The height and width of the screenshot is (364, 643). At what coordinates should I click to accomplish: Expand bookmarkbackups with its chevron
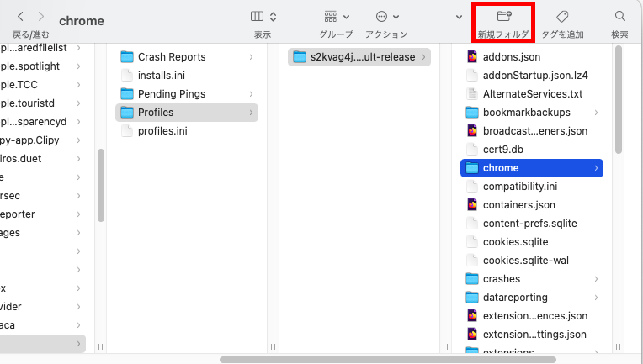[x=596, y=112]
